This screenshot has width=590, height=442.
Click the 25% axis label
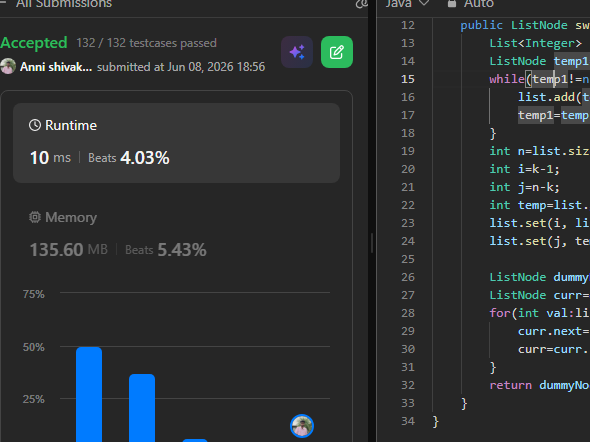[33, 399]
